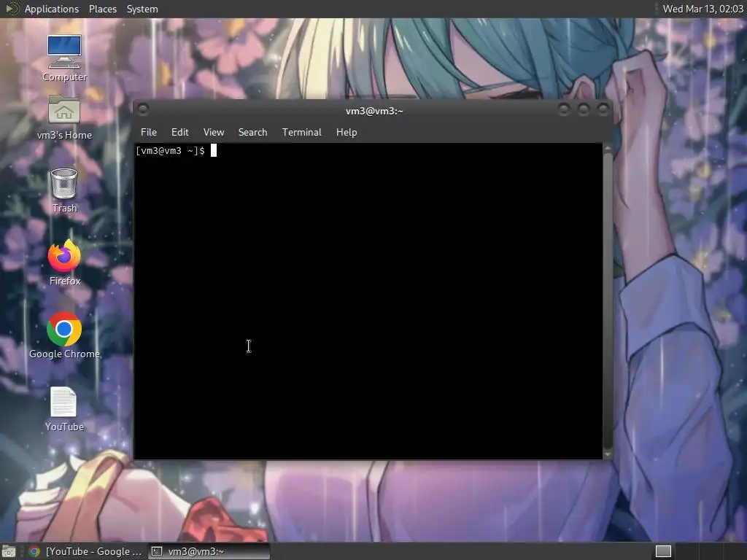Click the scrollbar up arrow in terminal
Screen dimensions: 747x560
click(608, 148)
